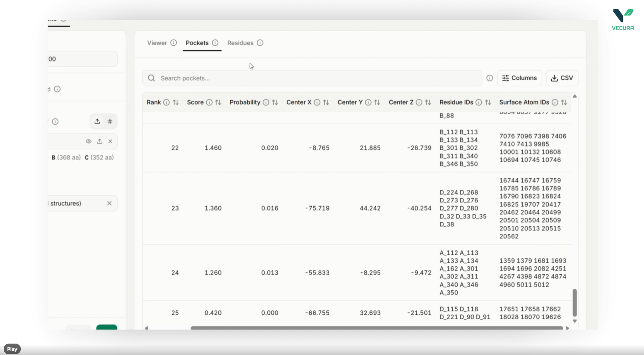This screenshot has width=644, height=355.
Task: Download the table as CSV
Action: (x=562, y=78)
